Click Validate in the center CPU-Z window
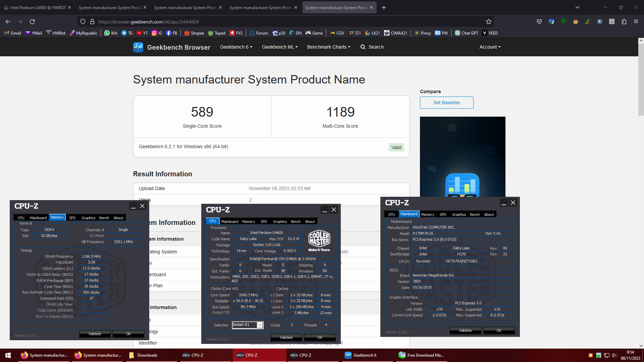This screenshot has width=644, height=362. (286, 338)
